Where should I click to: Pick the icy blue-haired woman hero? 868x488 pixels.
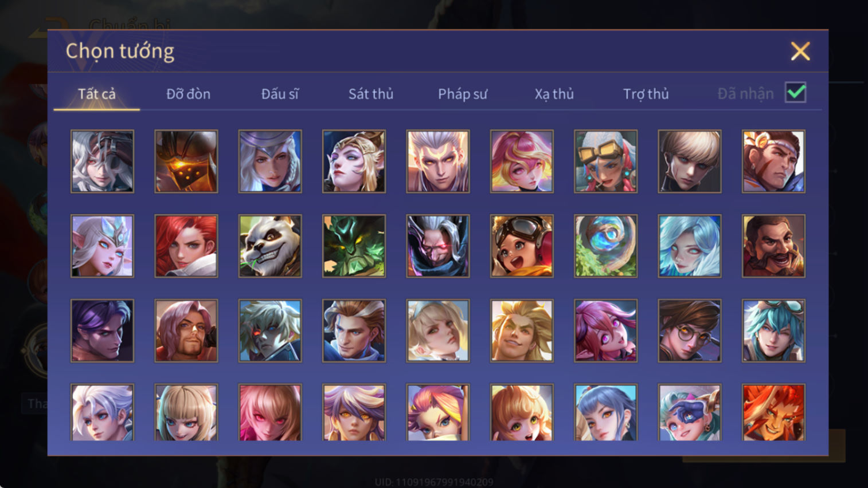point(690,246)
